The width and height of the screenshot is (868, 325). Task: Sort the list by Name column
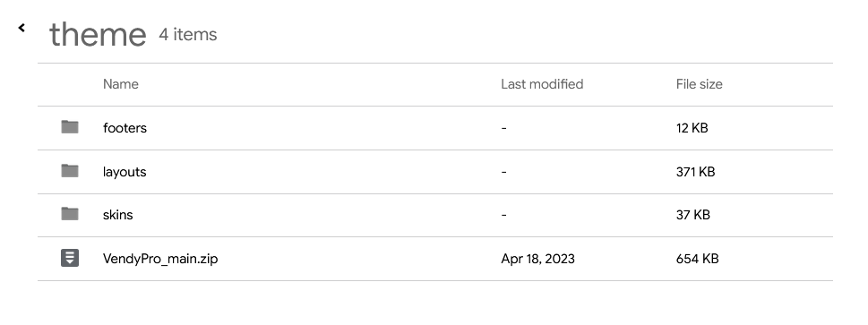tap(121, 84)
